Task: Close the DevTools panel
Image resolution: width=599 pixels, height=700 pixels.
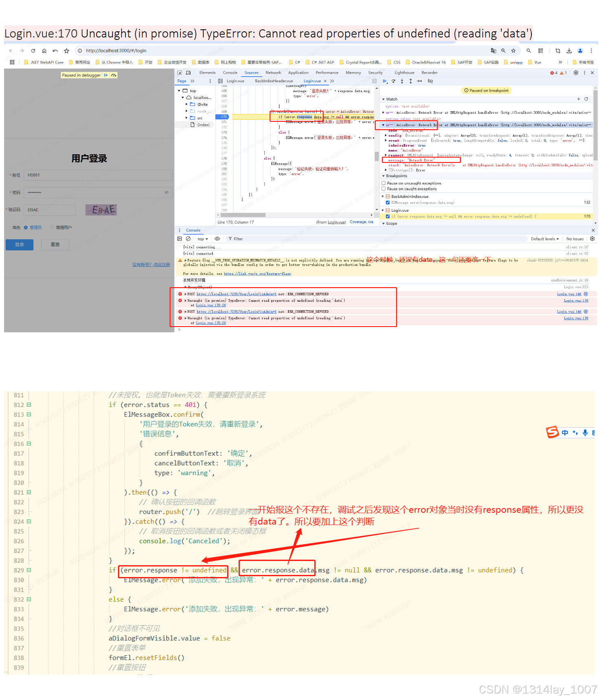Action: pos(592,72)
